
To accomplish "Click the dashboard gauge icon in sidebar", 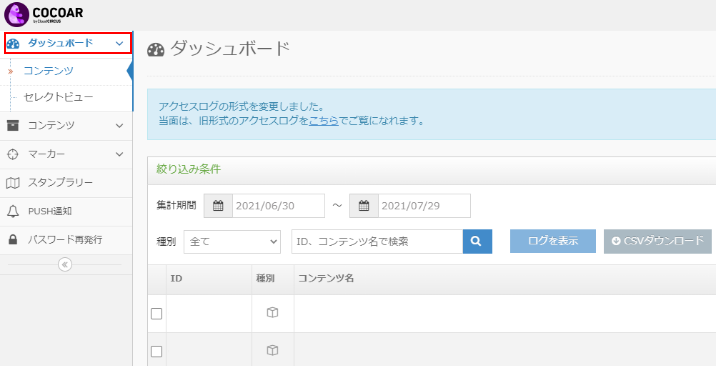I will coord(13,43).
